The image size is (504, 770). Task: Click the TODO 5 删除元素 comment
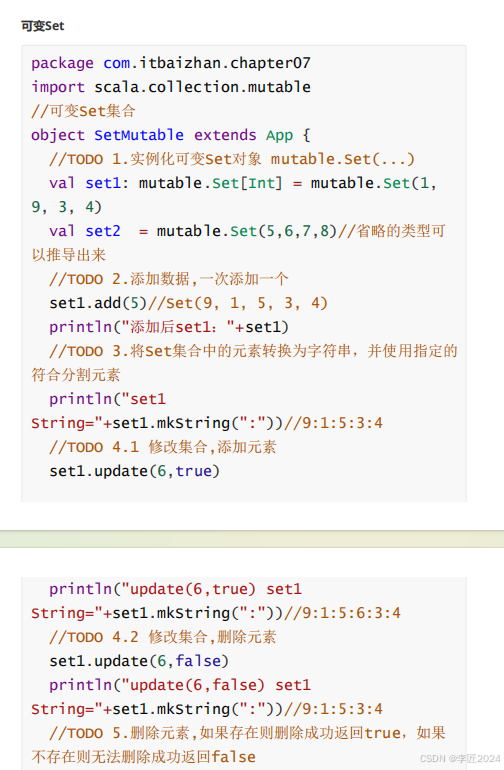click(x=238, y=745)
